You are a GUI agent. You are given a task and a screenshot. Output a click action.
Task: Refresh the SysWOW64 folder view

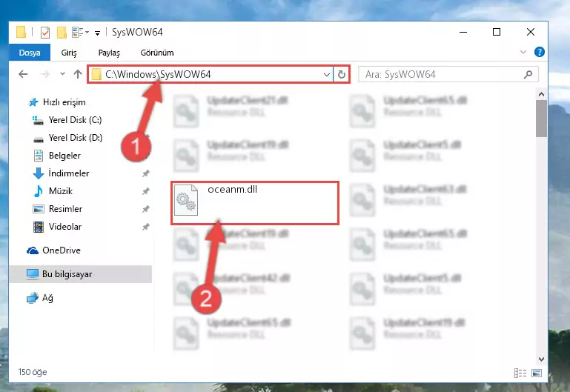click(342, 75)
